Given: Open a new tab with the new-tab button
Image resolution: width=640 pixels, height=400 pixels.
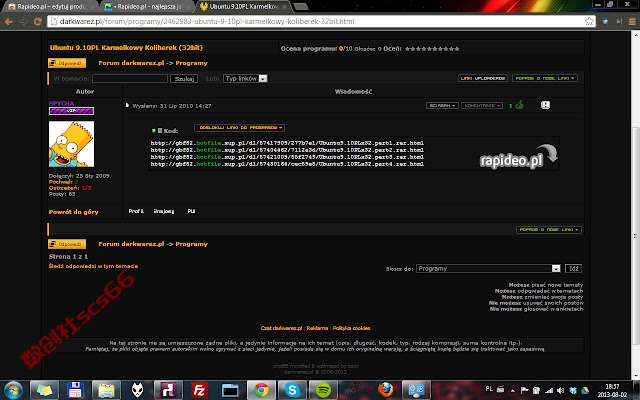Looking at the screenshot, I should point(301,7).
